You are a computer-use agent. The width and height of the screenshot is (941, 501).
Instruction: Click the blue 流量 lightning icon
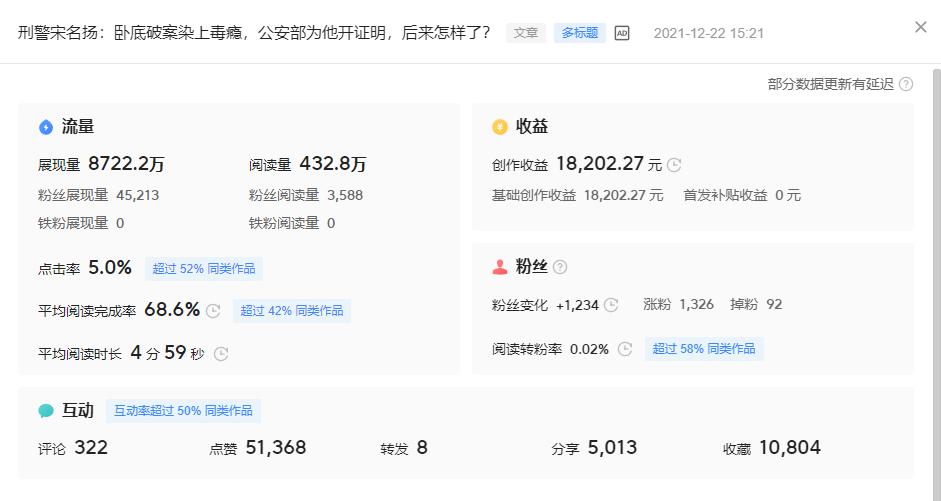point(46,127)
